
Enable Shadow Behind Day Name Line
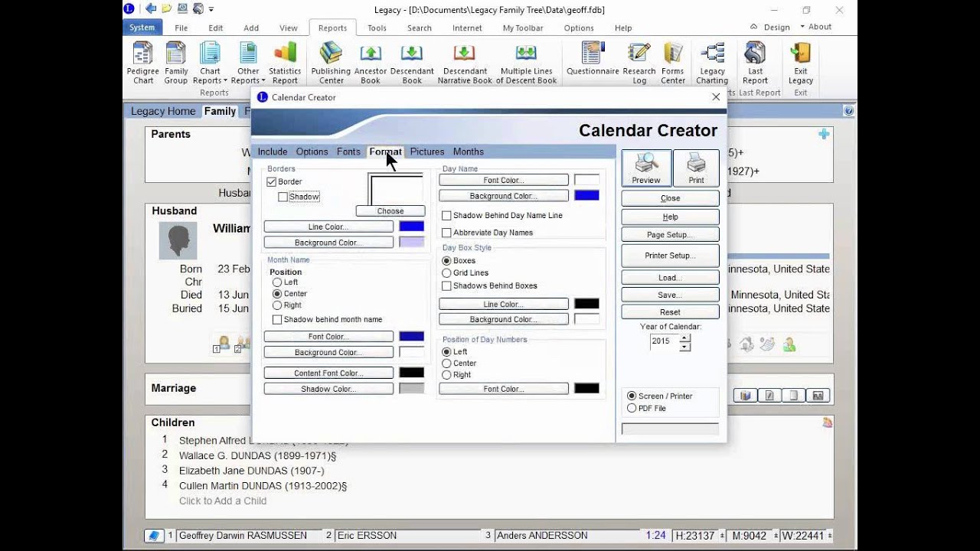[x=446, y=216]
